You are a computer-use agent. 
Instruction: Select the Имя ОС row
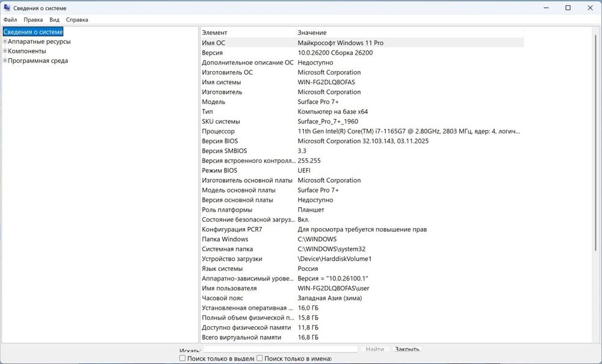point(362,43)
